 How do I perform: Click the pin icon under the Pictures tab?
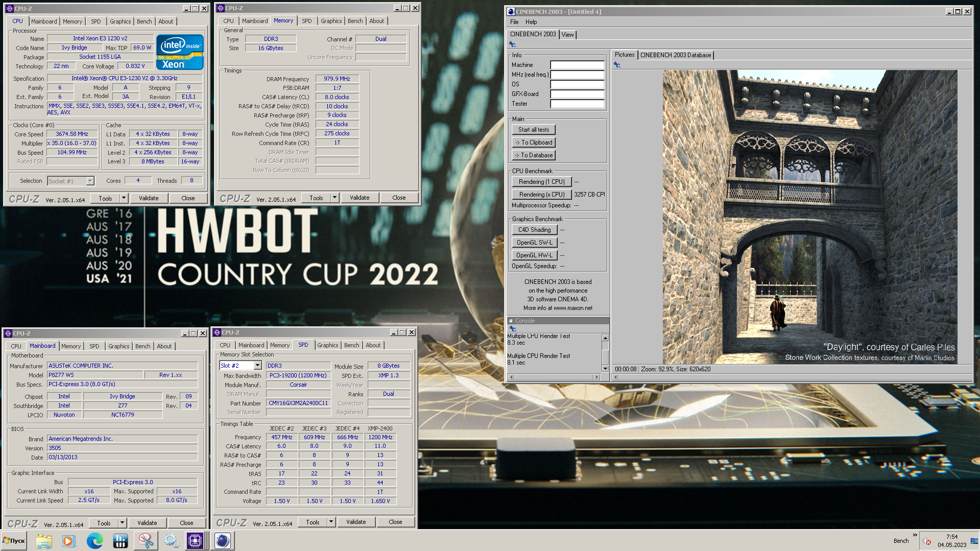point(617,65)
